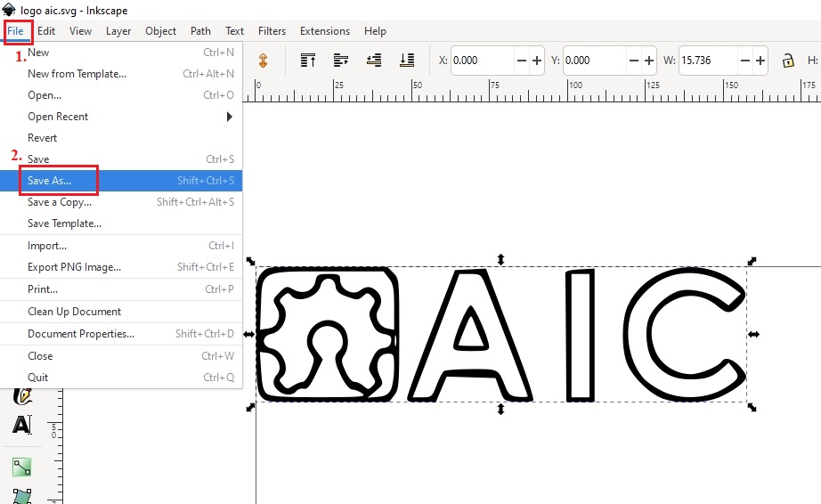Image resolution: width=821 pixels, height=504 pixels.
Task: Select Revert in the File menu
Action: coord(121,138)
